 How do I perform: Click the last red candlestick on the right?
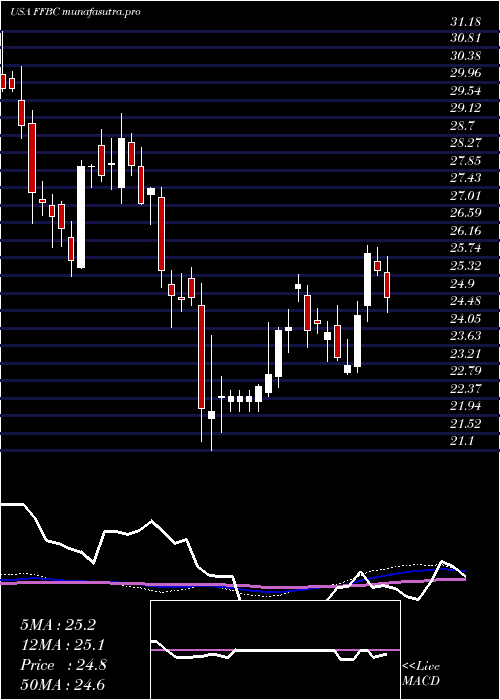click(x=387, y=285)
